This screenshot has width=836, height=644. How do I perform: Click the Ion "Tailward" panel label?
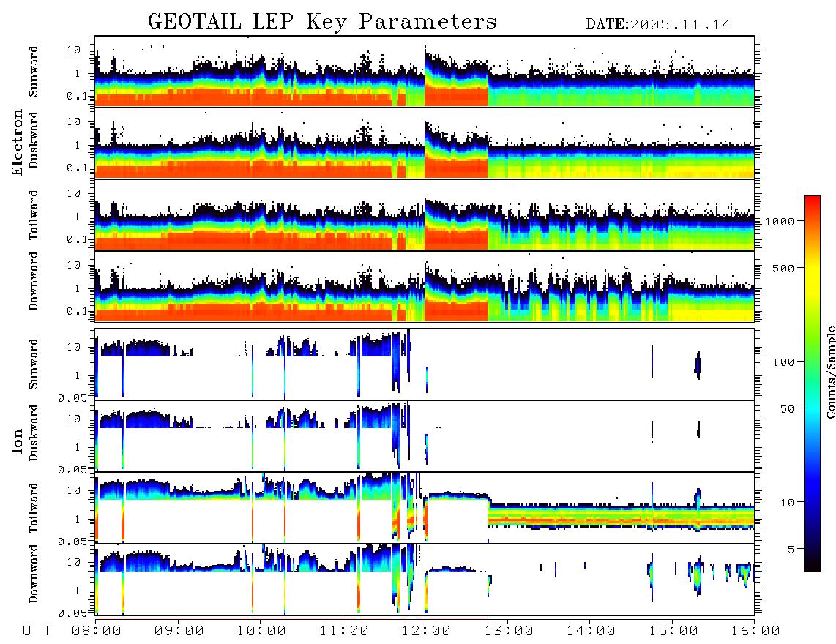click(34, 508)
